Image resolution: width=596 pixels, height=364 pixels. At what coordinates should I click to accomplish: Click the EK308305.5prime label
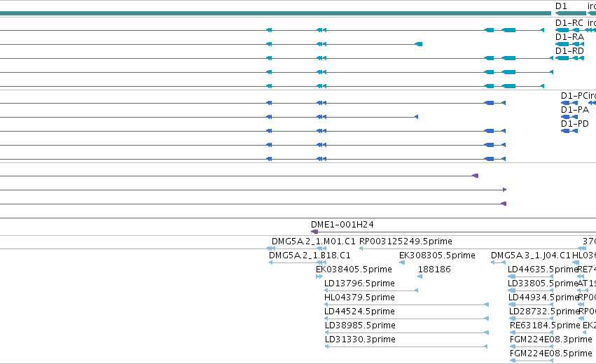(x=437, y=255)
